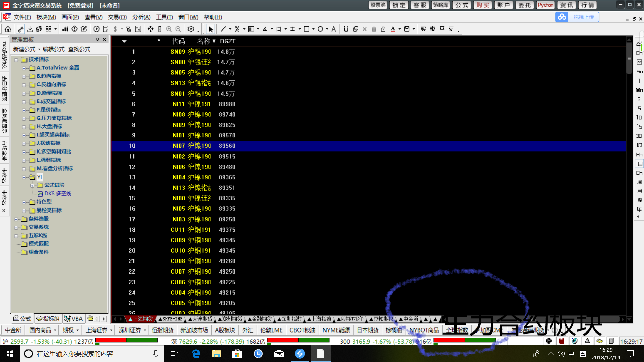Switch to the VBA tab
Image resolution: width=644 pixels, height=362 pixels.
73,319
